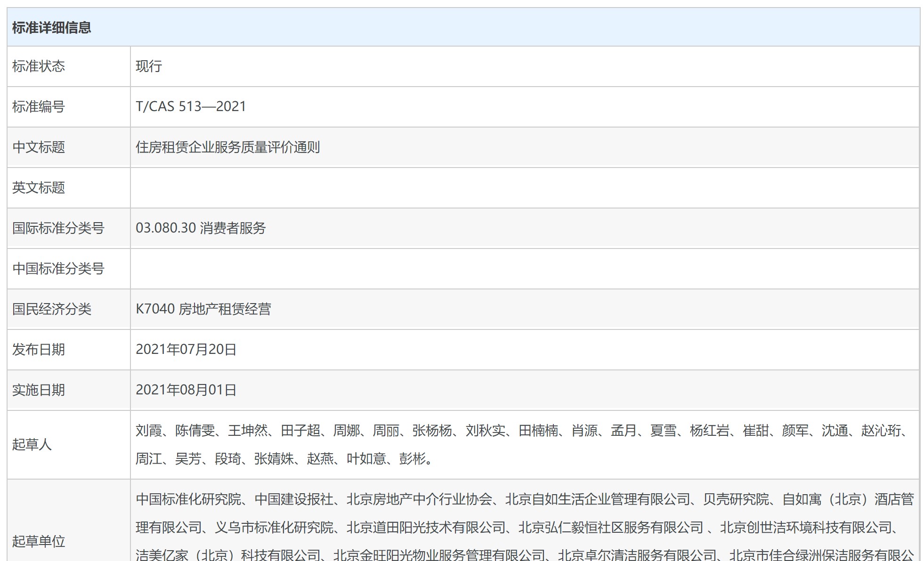Click standard number T/CAS 513—2021
Image resolution: width=924 pixels, height=561 pixels.
191,107
